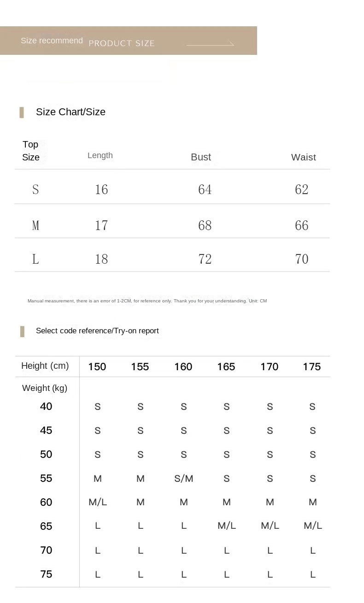Click the S/M cell in the 55 kg row

(x=184, y=479)
